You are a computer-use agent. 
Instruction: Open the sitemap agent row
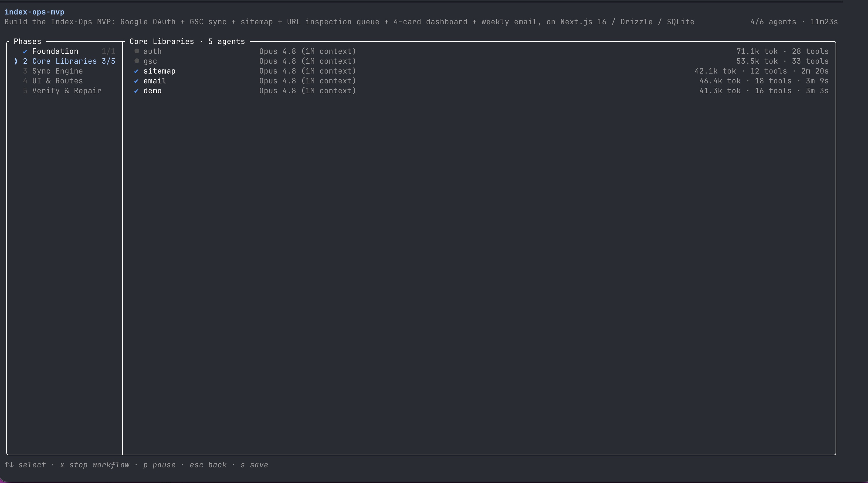point(481,71)
